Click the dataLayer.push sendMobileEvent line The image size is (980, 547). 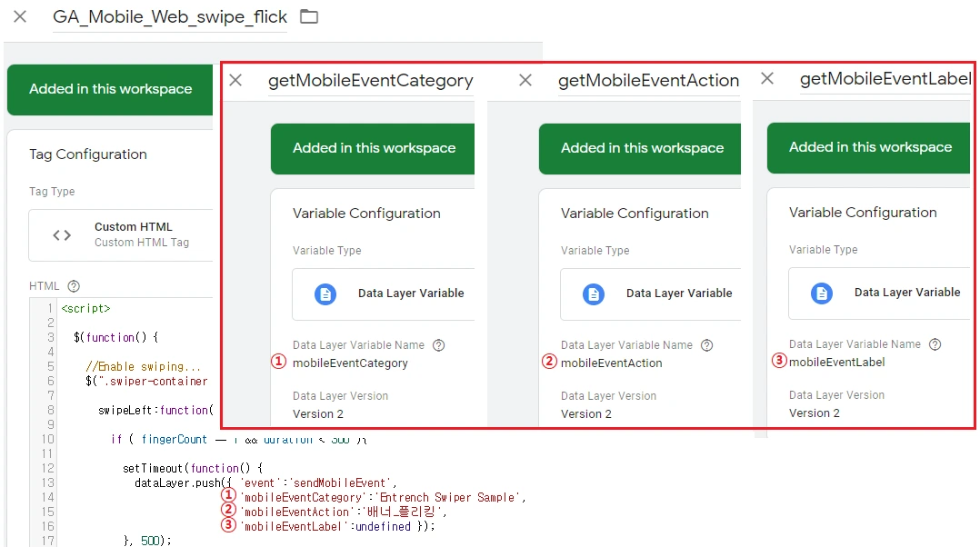(265, 482)
